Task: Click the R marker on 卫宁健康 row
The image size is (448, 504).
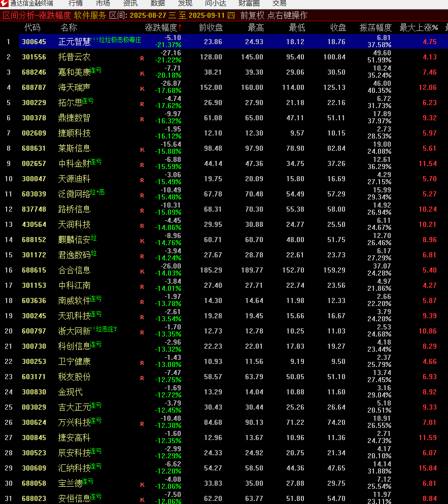Action: [x=142, y=363]
